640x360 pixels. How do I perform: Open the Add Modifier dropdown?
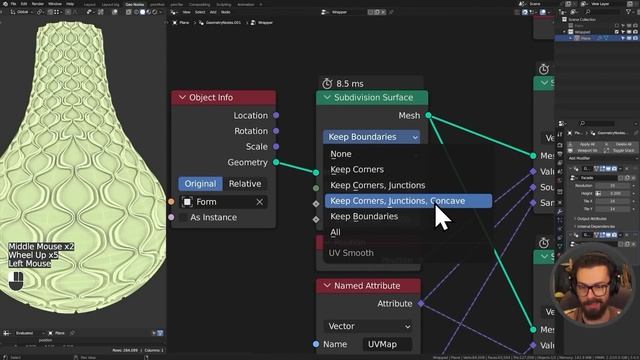pyautogui.click(x=602, y=158)
